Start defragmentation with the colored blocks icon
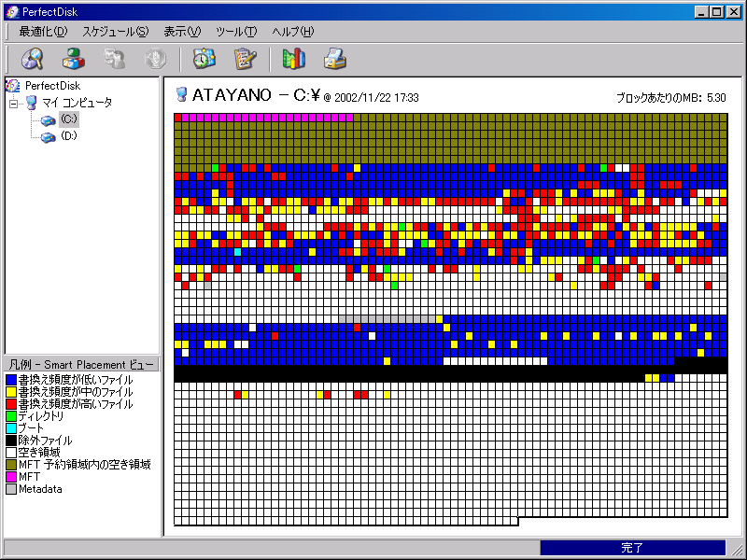 coord(74,59)
